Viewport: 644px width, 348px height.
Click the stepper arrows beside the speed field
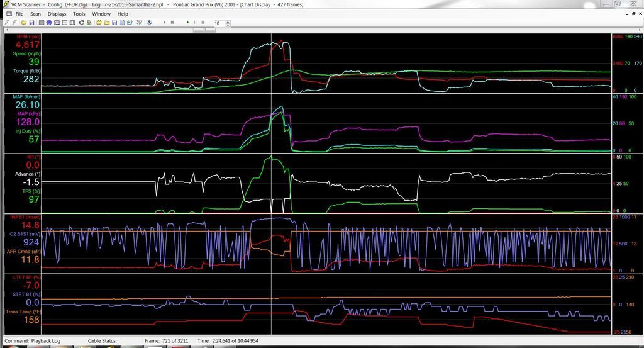click(x=226, y=23)
